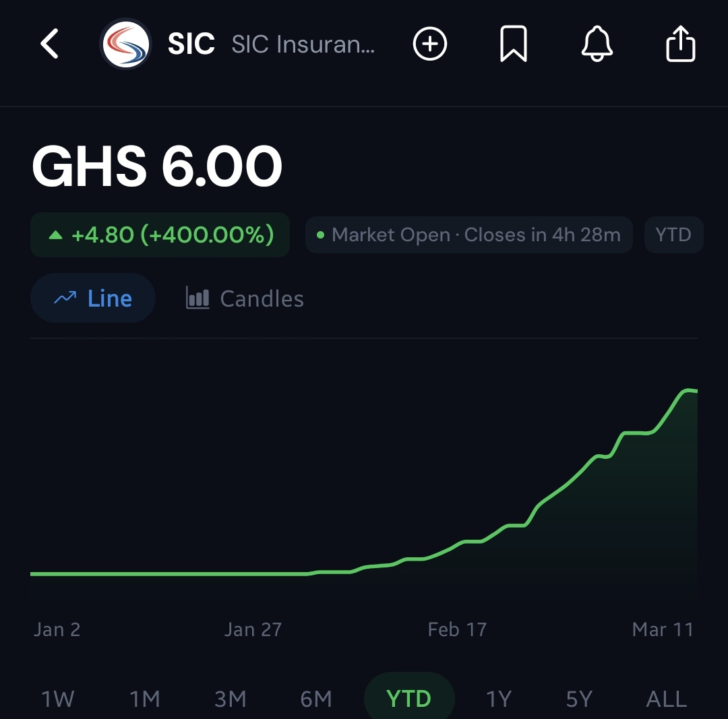Viewport: 728px width, 719px height.
Task: Tap the SIC Insurance company logo
Action: coord(126,44)
